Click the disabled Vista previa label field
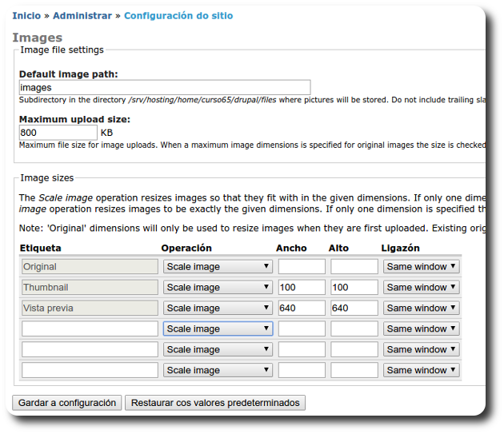 pos(90,308)
